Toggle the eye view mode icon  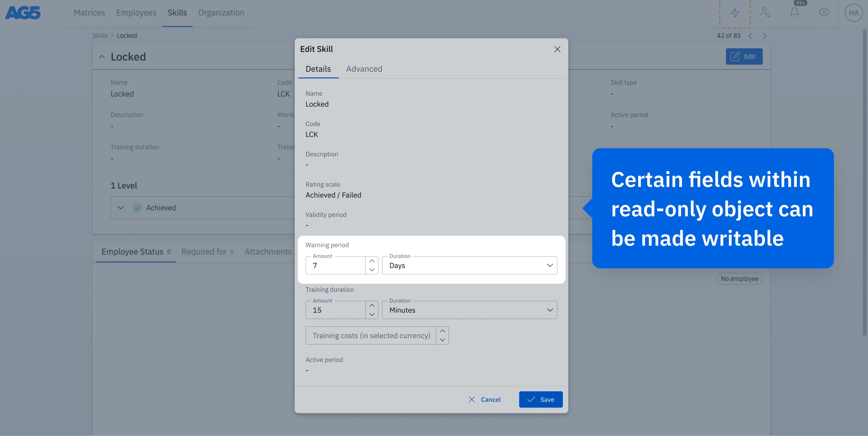824,13
